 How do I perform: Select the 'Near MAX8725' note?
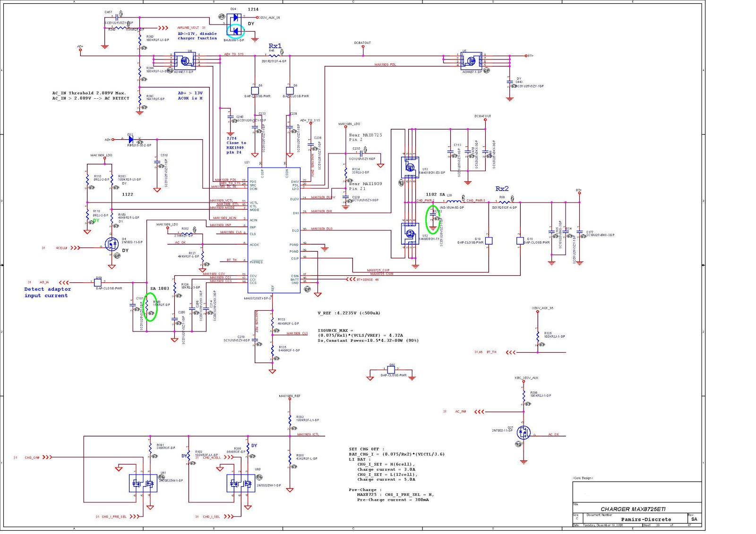click(365, 135)
